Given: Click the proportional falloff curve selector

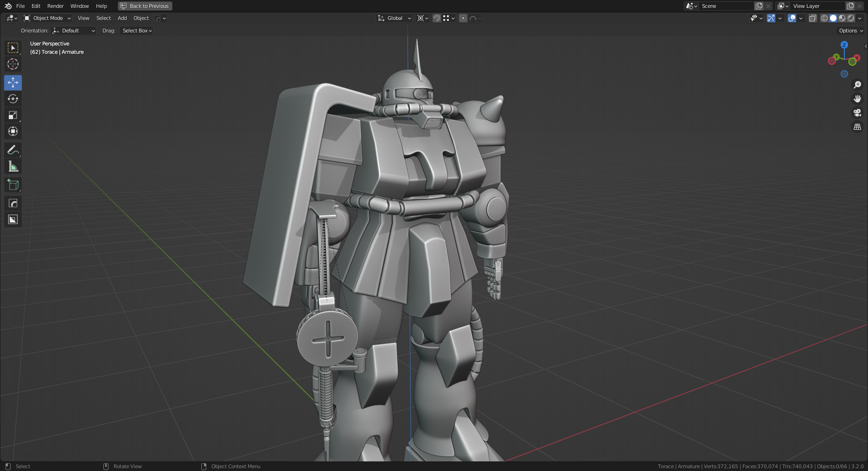Looking at the screenshot, I should click(475, 18).
